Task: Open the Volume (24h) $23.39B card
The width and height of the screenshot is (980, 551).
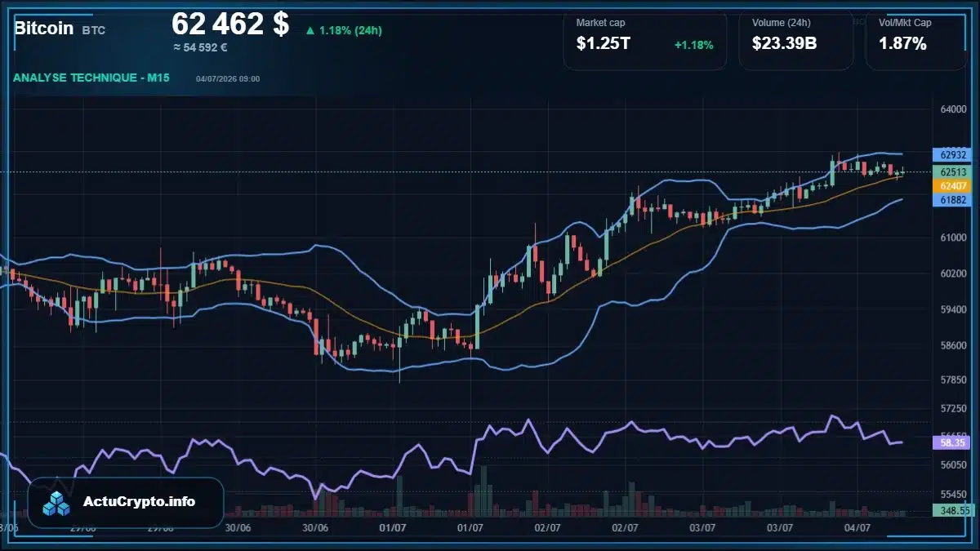Action: click(796, 39)
